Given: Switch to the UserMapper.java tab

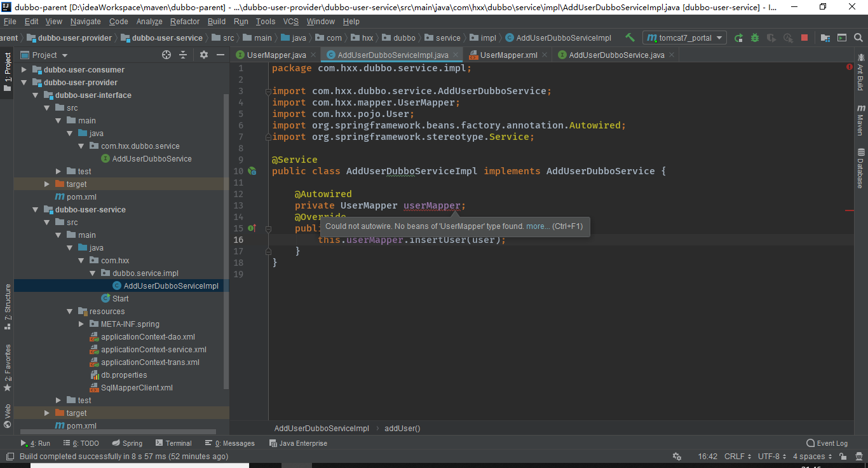Looking at the screenshot, I should (276, 55).
